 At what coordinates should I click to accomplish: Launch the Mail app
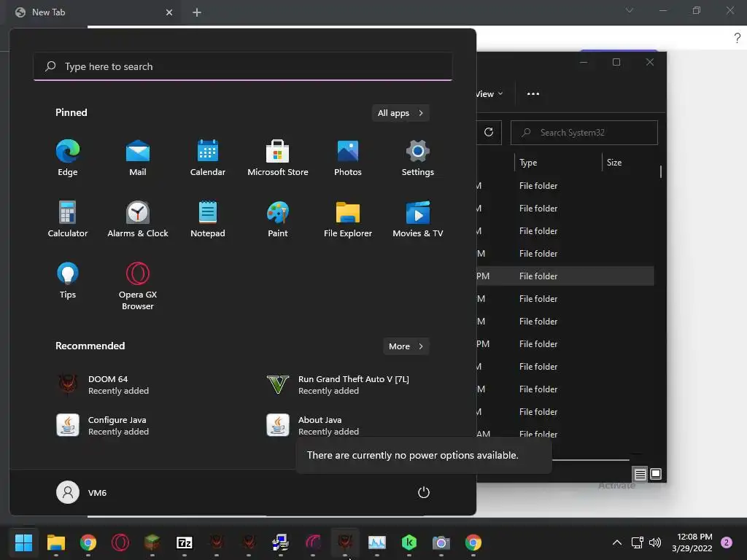pos(138,158)
